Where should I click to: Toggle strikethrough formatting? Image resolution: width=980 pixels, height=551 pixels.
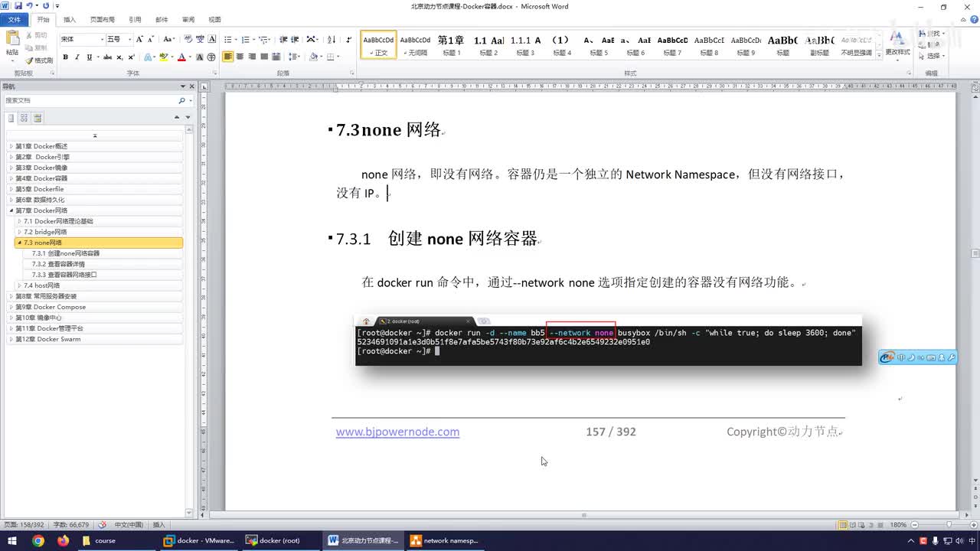point(107,57)
